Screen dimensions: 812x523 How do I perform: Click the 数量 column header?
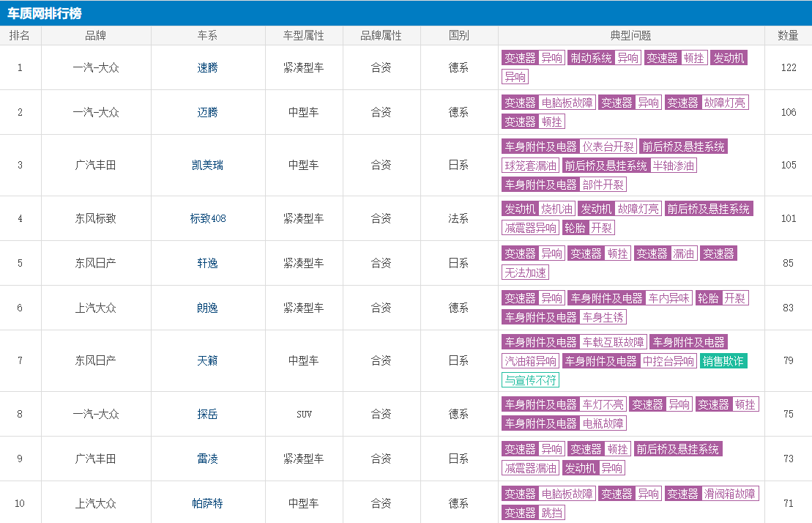[x=788, y=35]
